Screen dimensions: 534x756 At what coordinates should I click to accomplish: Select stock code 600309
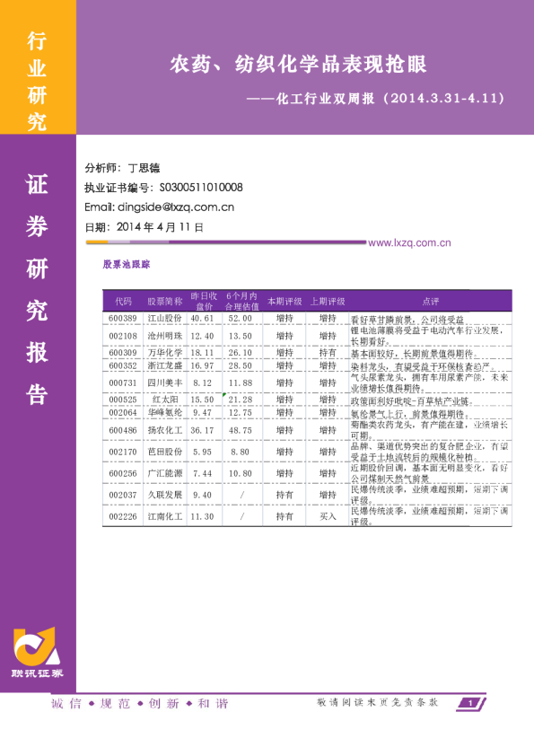(x=123, y=353)
